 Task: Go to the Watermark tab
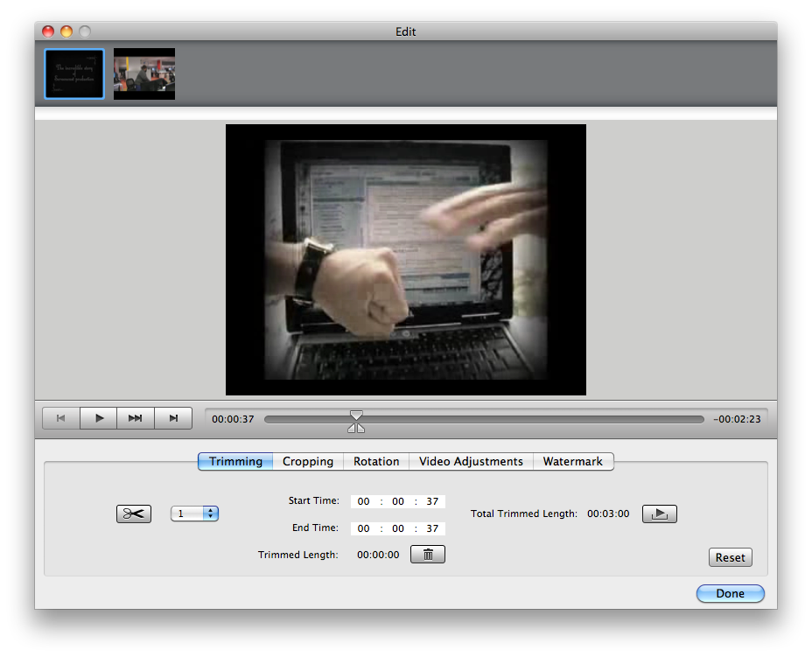[573, 461]
